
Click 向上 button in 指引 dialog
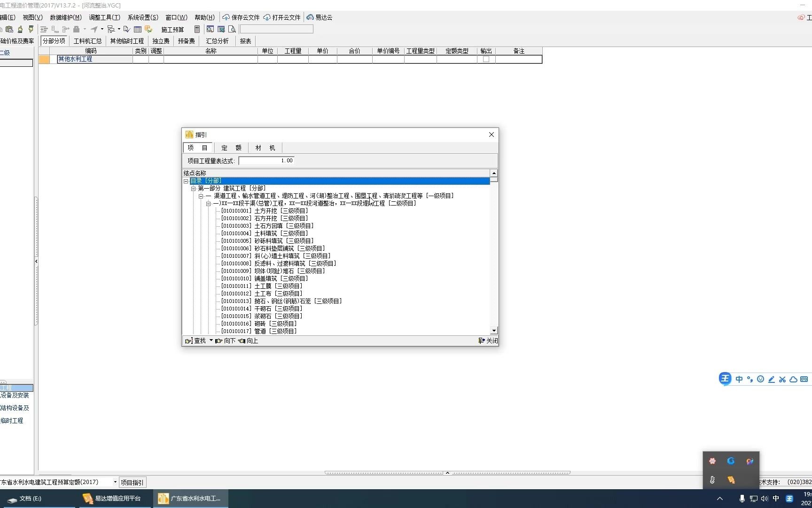(x=248, y=341)
